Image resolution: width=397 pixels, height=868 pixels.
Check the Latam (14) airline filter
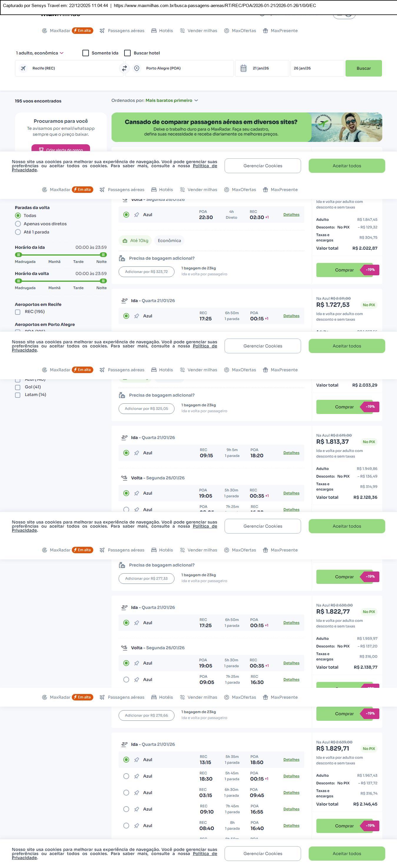[x=18, y=395]
